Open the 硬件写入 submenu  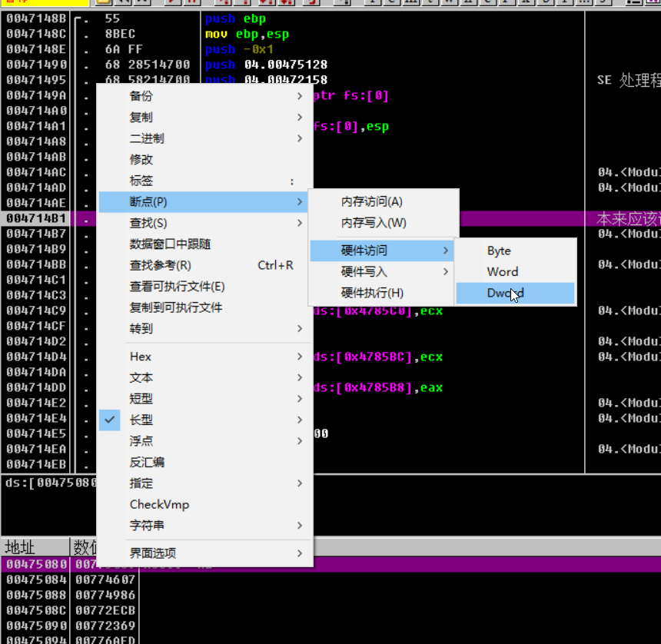click(383, 272)
